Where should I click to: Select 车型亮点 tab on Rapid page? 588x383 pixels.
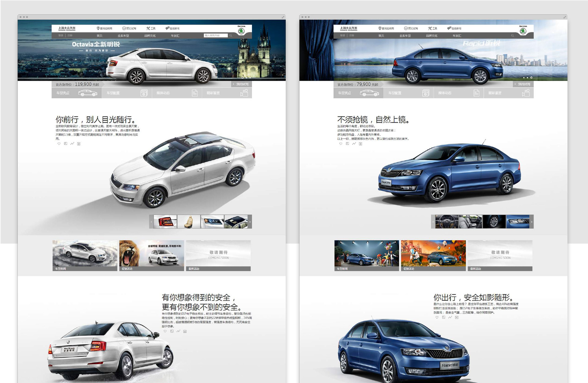click(358, 93)
